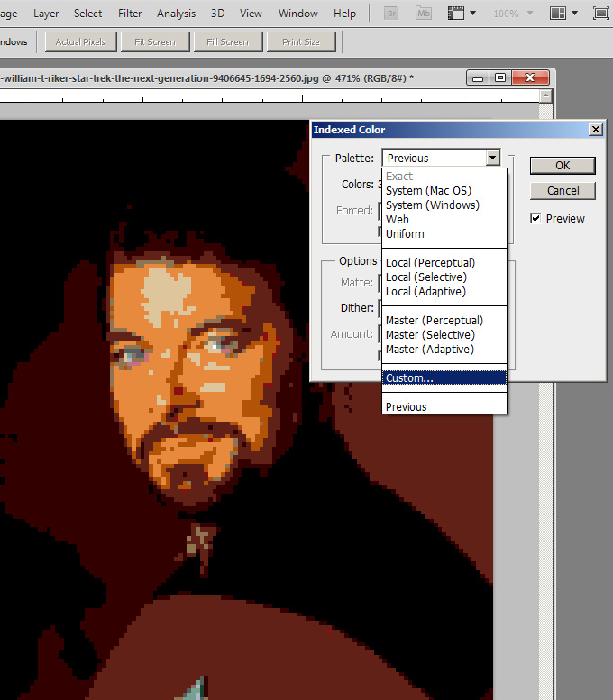Choose Master (Perceptual) palette

pyautogui.click(x=444, y=320)
